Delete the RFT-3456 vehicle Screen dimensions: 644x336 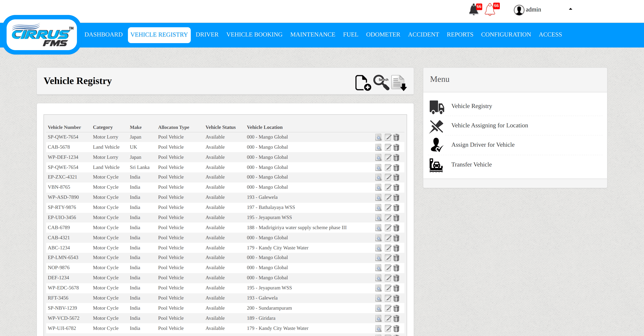(396, 298)
